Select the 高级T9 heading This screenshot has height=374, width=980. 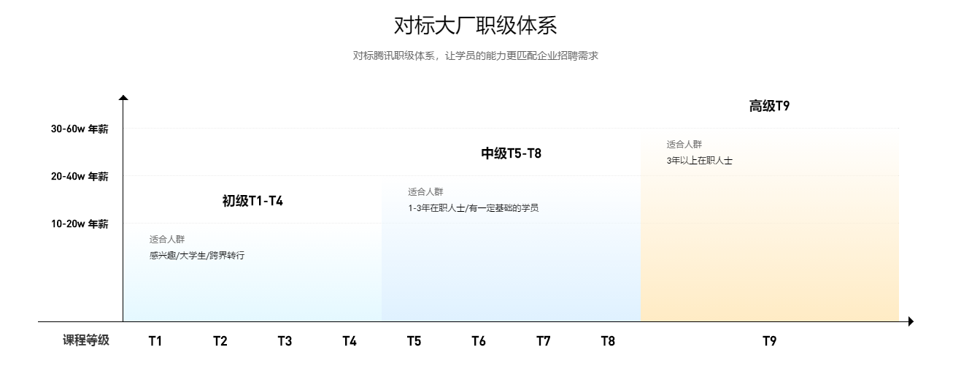click(769, 106)
